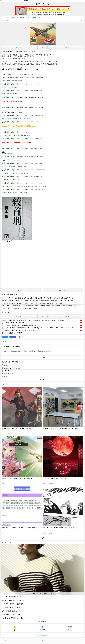85x644 pixels.
Task: Open the uni.2ch.net thread source link
Action: 21,75
